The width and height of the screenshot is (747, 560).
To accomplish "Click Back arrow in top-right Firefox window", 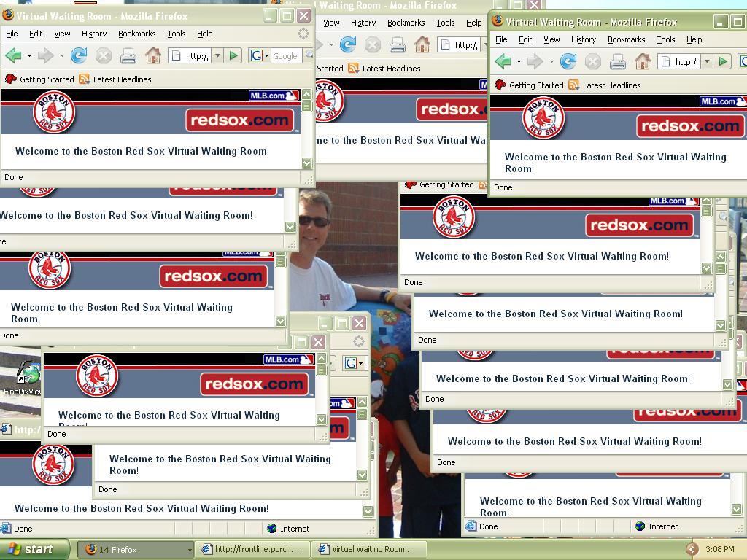I will pos(503,61).
